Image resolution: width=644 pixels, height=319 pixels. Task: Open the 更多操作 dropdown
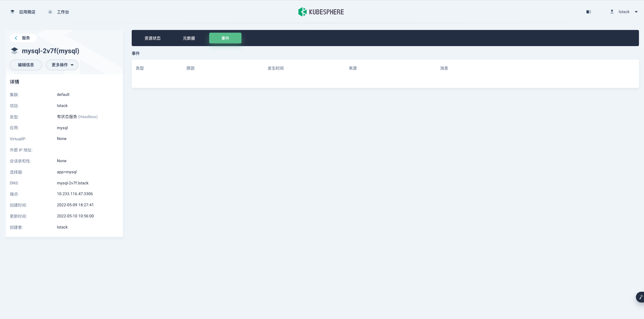62,65
